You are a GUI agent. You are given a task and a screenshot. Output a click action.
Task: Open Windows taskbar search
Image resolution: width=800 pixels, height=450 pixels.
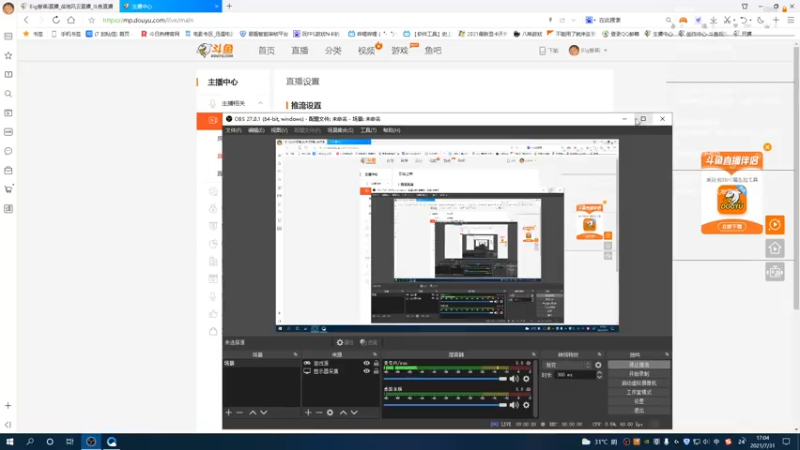30,441
